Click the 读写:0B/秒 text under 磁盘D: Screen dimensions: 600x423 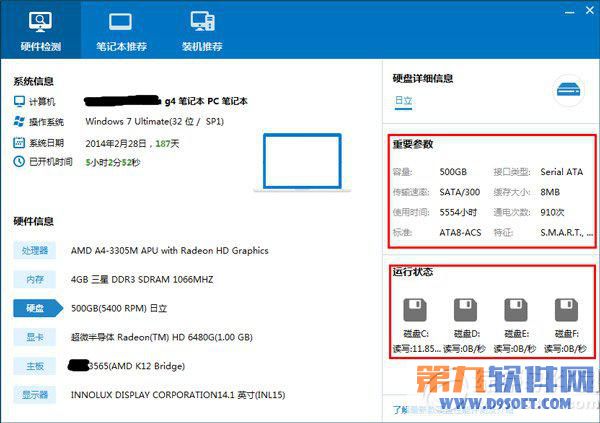pos(464,349)
